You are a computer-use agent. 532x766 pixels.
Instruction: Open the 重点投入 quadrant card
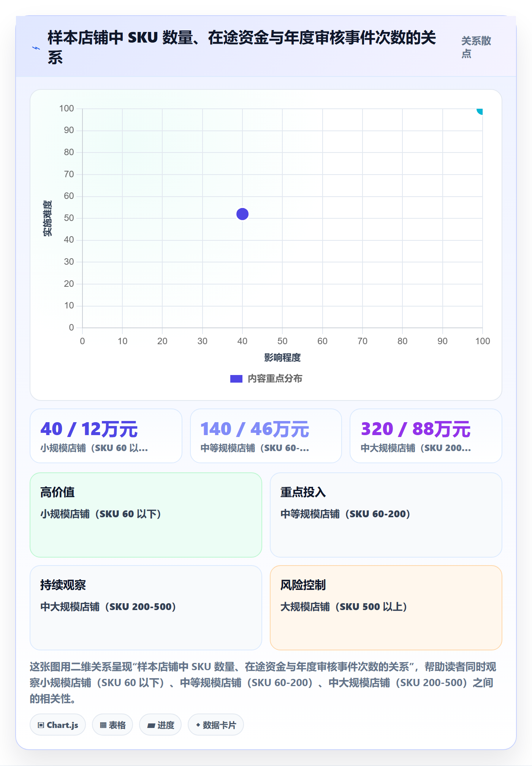tap(386, 515)
